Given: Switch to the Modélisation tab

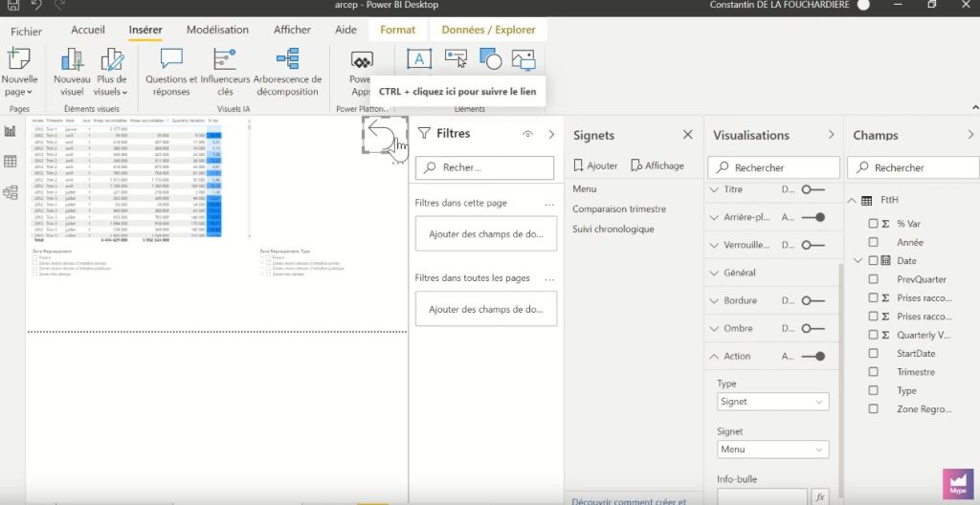Looking at the screenshot, I should (x=217, y=30).
